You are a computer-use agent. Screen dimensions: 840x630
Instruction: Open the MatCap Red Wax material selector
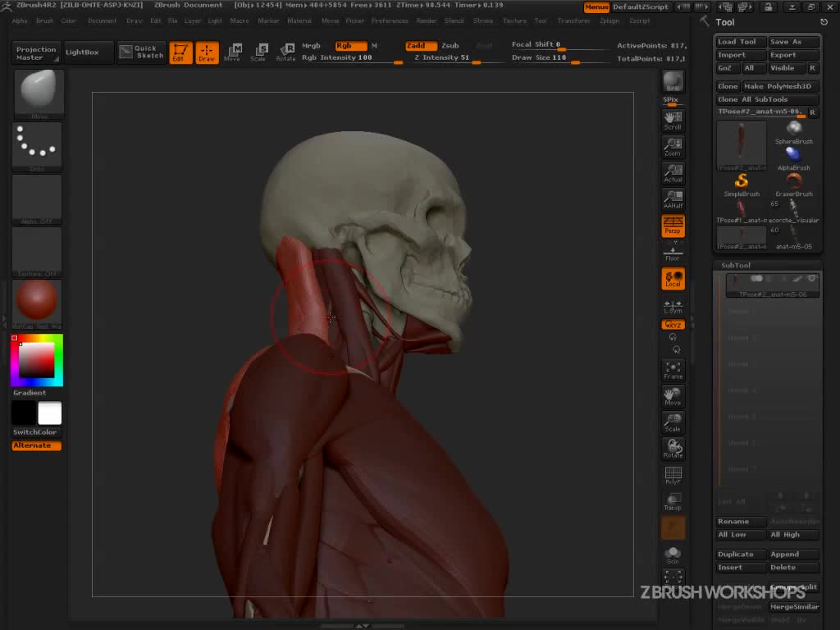[x=38, y=304]
